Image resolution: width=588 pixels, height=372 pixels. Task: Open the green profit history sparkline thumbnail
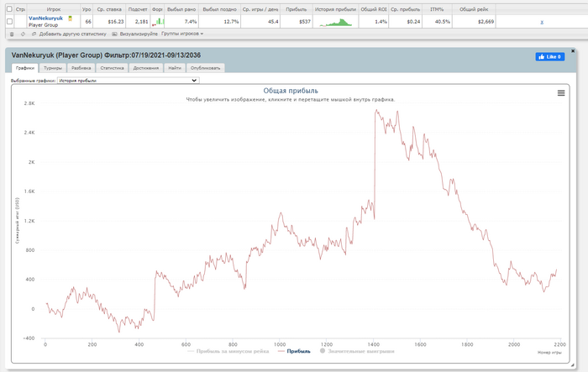click(x=336, y=22)
